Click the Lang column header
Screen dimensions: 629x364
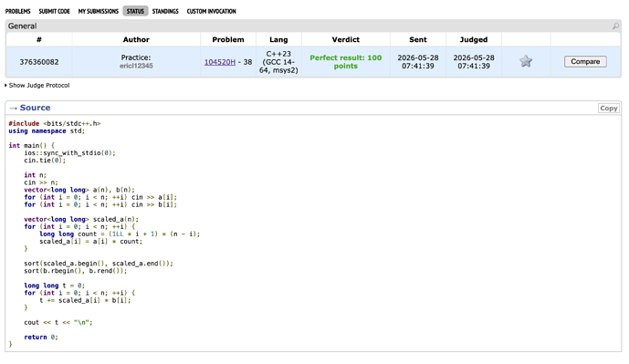tap(278, 40)
